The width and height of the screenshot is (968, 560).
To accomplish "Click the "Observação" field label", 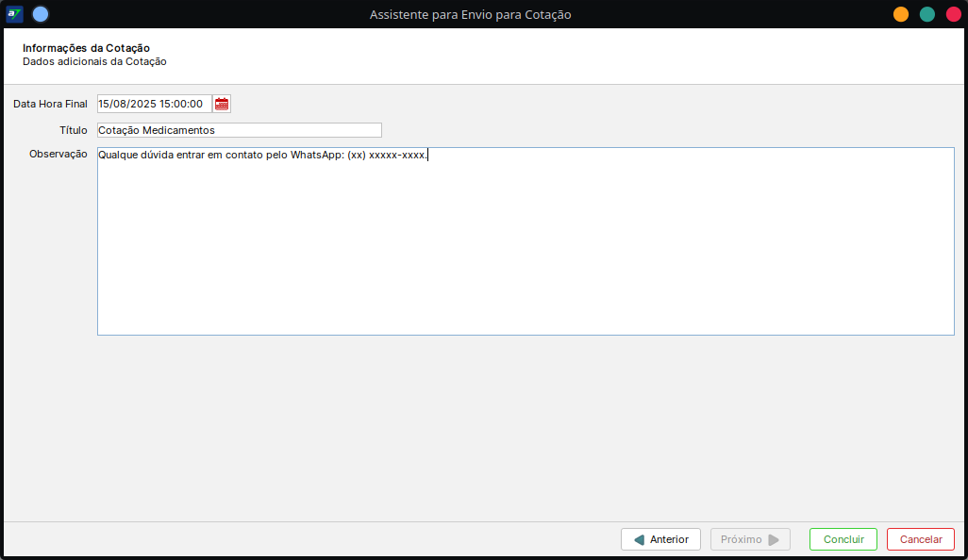I will click(x=58, y=154).
